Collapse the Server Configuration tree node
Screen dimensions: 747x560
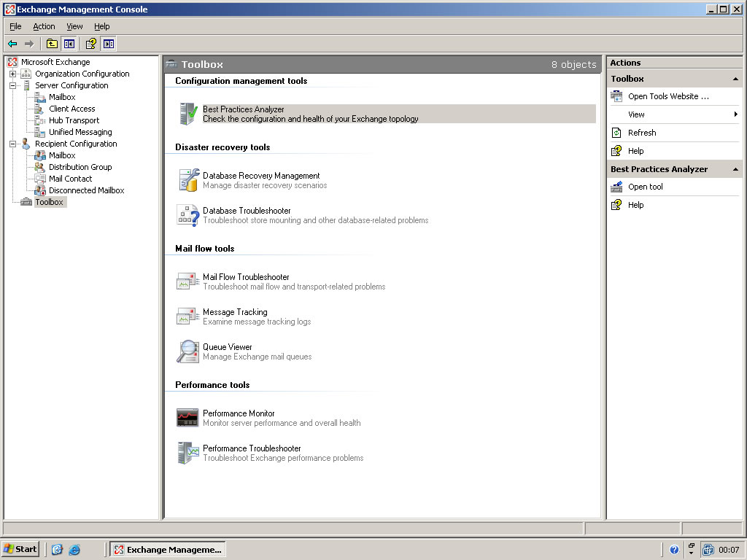point(12,85)
